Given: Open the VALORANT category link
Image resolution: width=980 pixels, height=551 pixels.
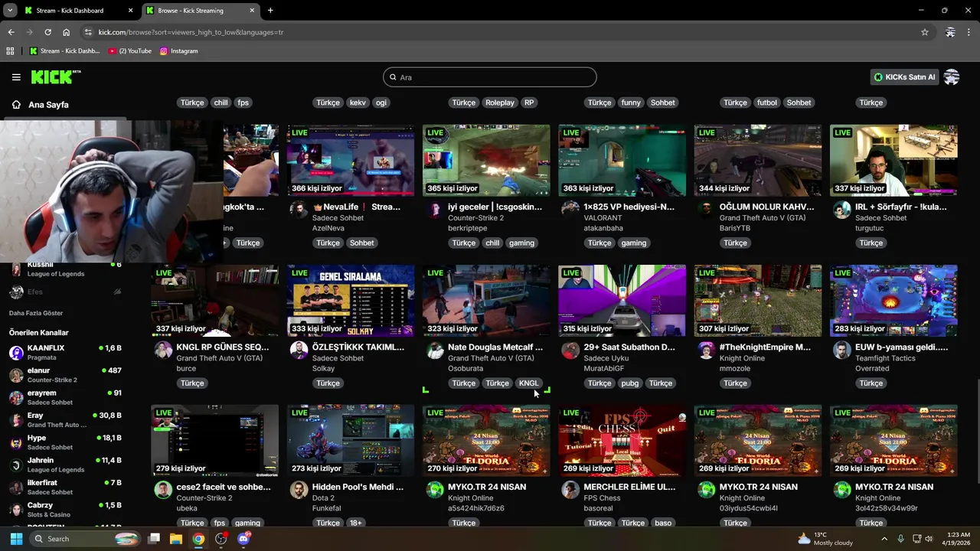Looking at the screenshot, I should click(x=603, y=218).
